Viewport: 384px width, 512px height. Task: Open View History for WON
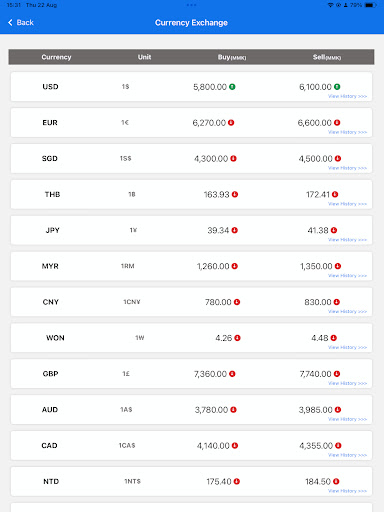(x=347, y=347)
